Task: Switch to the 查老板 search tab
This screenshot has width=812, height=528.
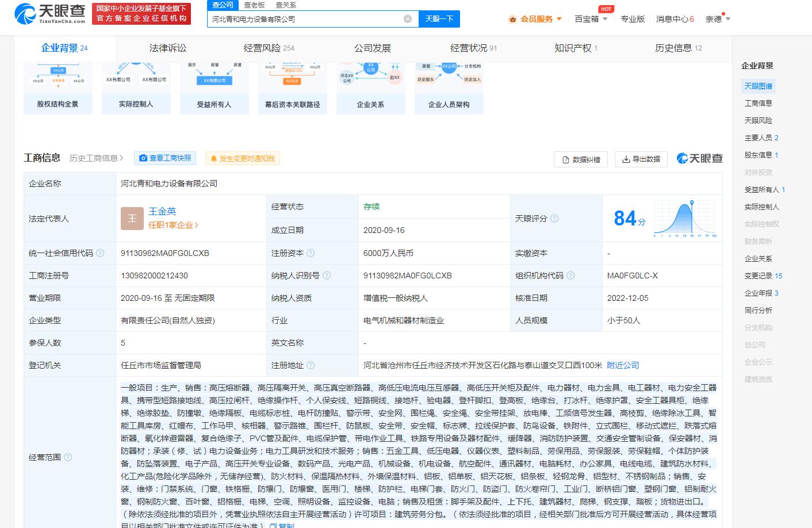Action: [254, 5]
